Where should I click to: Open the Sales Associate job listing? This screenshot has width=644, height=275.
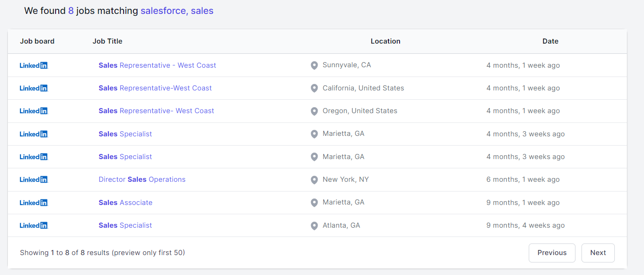(x=125, y=203)
